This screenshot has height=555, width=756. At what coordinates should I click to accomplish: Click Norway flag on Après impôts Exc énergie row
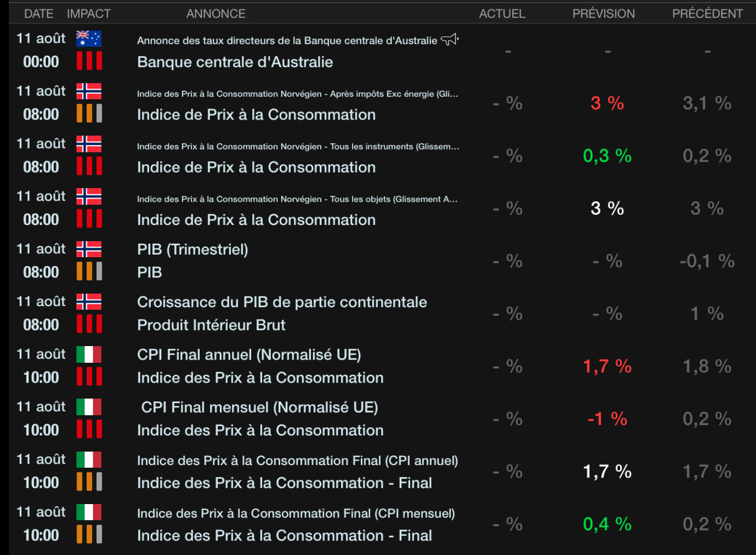pos(89,91)
